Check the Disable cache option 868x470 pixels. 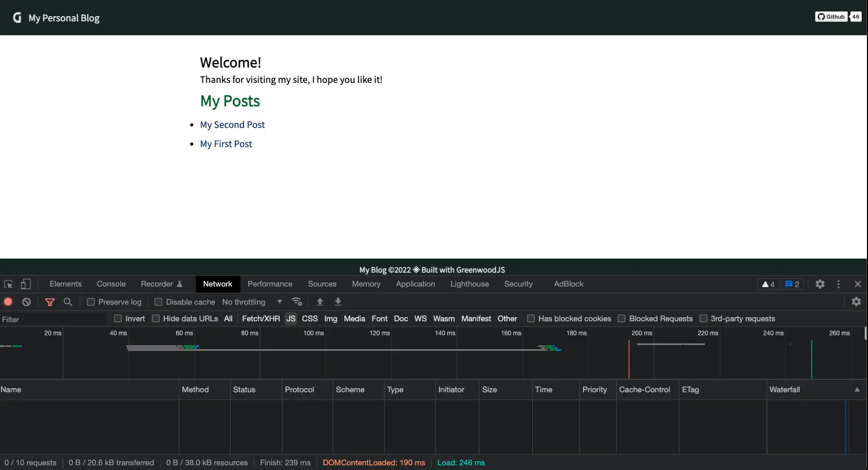159,302
